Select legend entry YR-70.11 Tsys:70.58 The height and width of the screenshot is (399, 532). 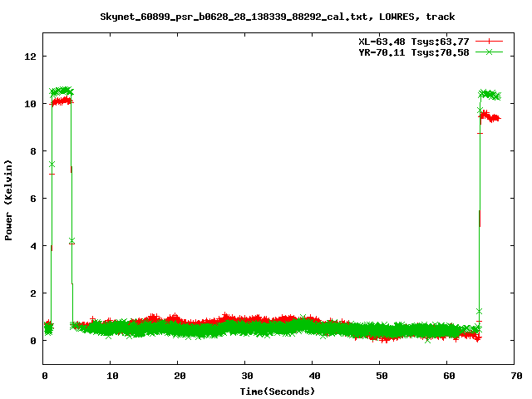pos(414,52)
